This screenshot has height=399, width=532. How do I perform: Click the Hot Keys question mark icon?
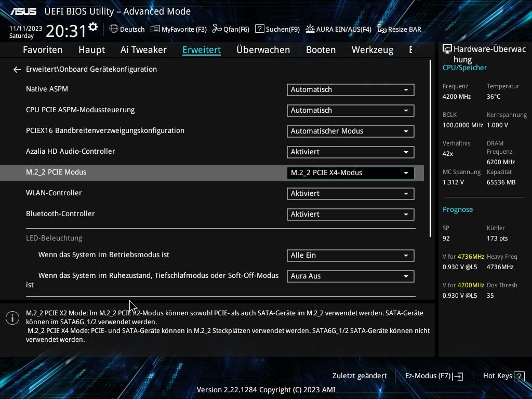click(x=519, y=376)
